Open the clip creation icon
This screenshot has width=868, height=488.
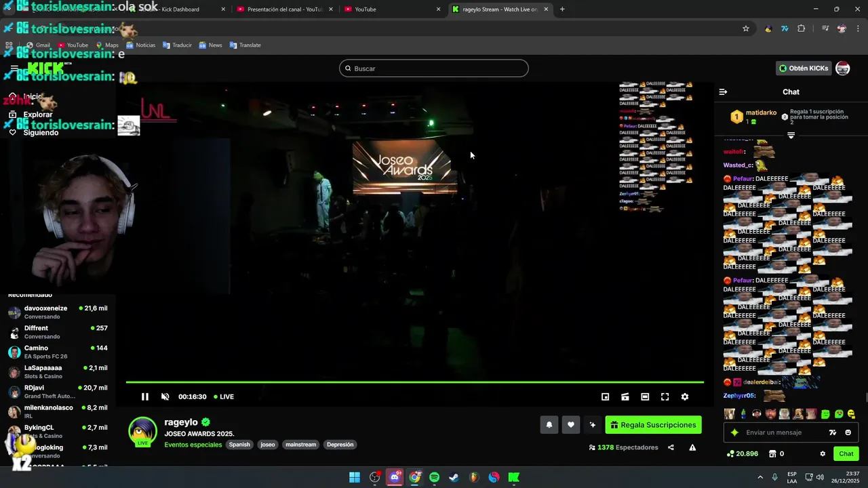point(625,396)
